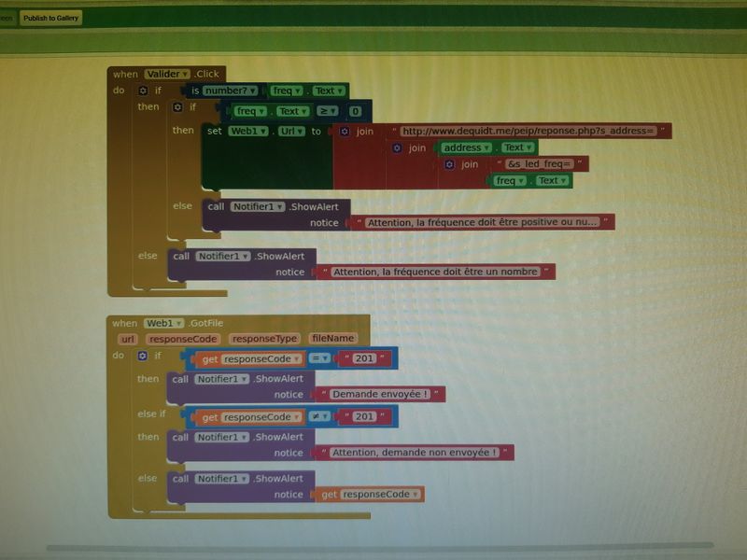Open gear icon on if block in Web1.GotFile
Image resolution: width=747 pixels, height=560 pixels.
point(143,356)
